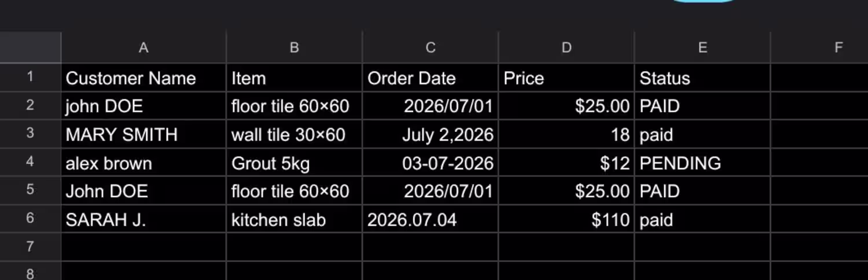Select row 4 header number
The height and width of the screenshot is (280, 868).
pos(30,163)
